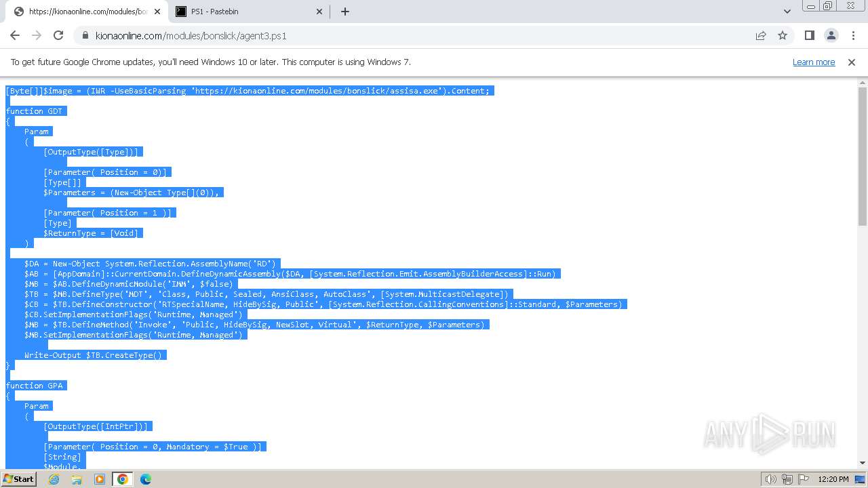Image resolution: width=868 pixels, height=488 pixels.
Task: Bookmark this tab star icon
Action: [783, 35]
